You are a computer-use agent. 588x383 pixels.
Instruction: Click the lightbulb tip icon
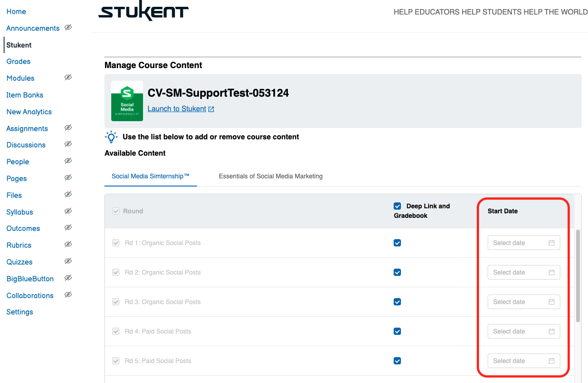[111, 137]
